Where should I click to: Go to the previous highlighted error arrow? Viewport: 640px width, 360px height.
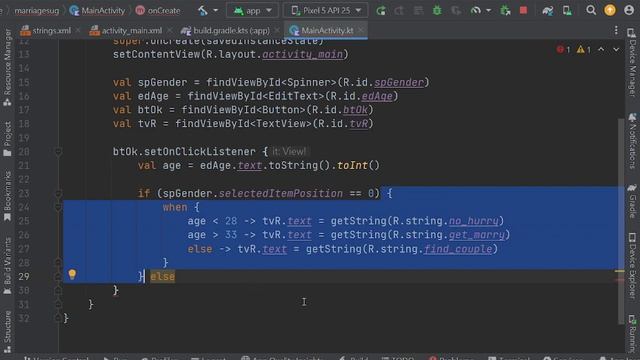pyautogui.click(x=601, y=49)
